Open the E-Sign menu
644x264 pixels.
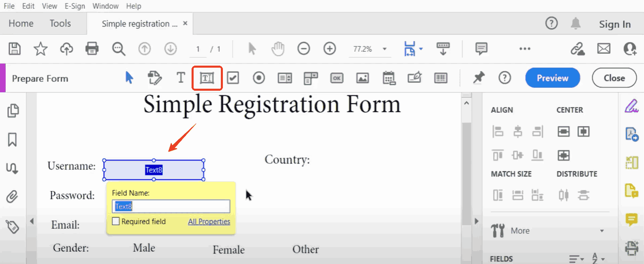tap(75, 6)
